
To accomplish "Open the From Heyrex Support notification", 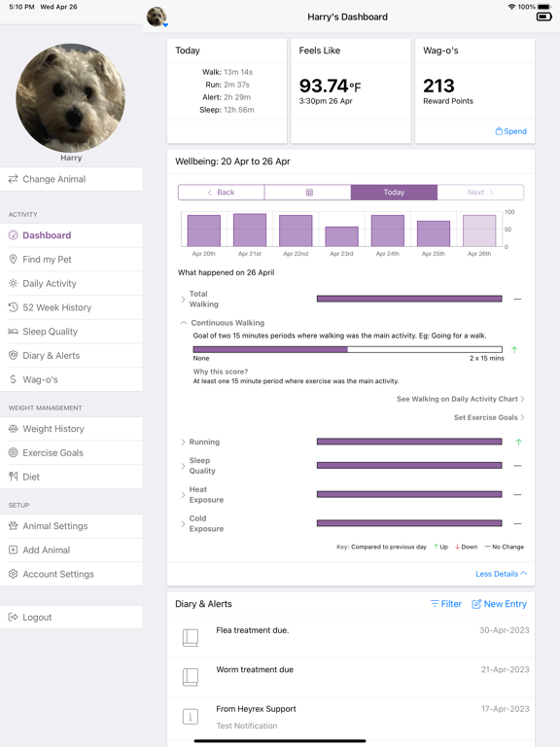I will coord(351,718).
